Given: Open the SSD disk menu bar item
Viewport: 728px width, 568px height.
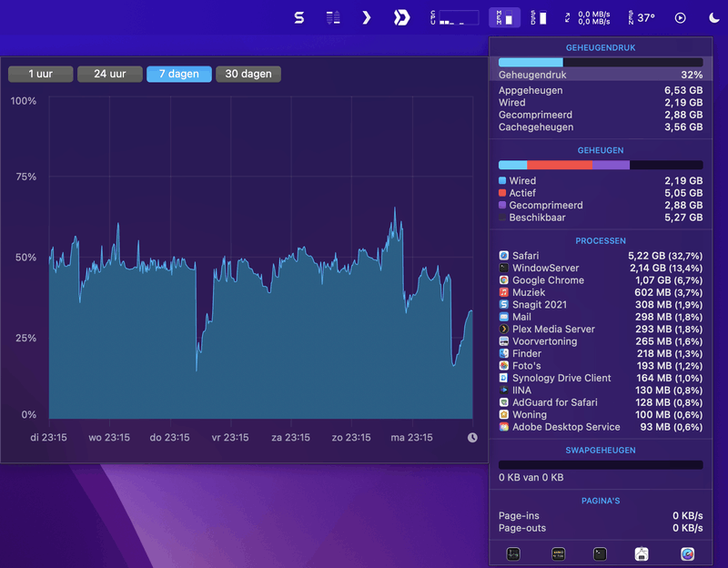Looking at the screenshot, I should tap(539, 18).
